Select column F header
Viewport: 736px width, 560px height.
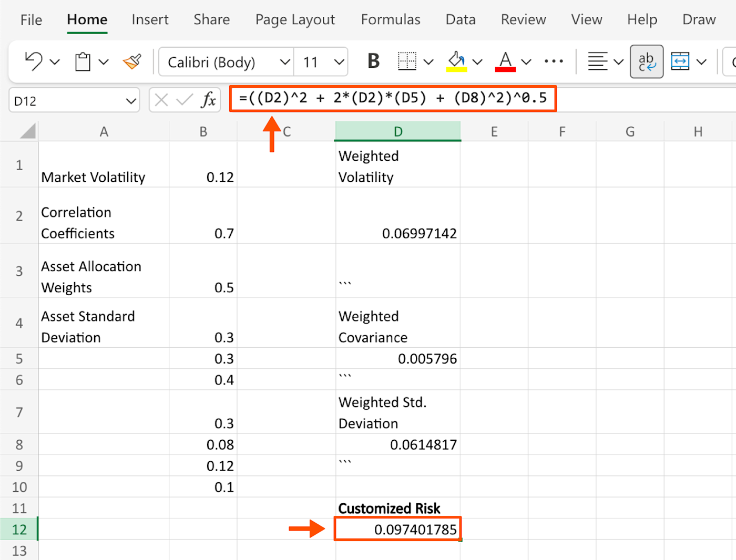[x=562, y=131]
